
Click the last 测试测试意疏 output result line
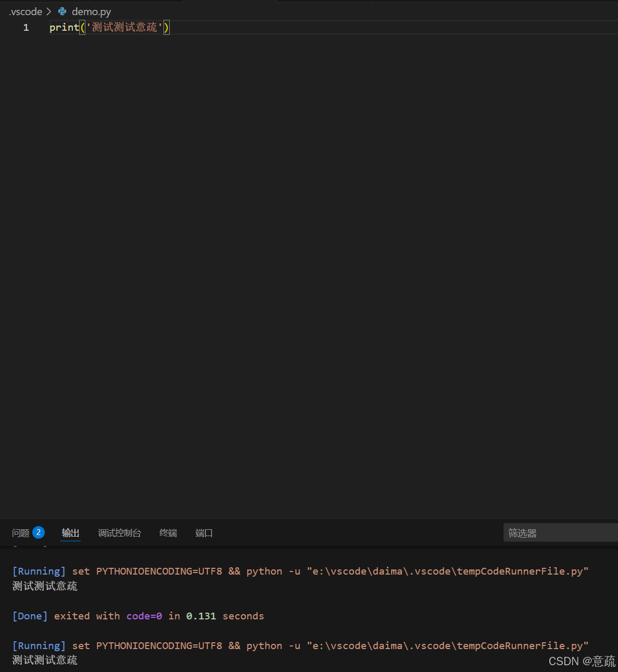[45, 660]
